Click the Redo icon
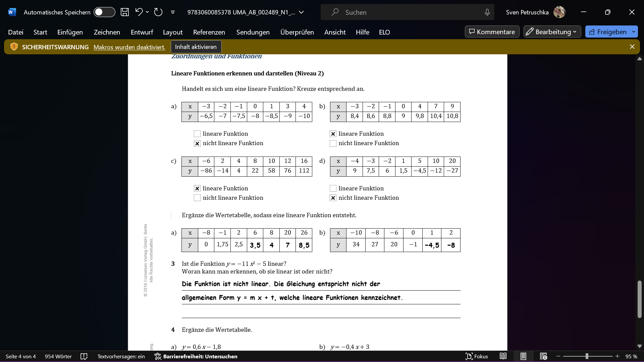This screenshot has width=644, height=362. (158, 12)
